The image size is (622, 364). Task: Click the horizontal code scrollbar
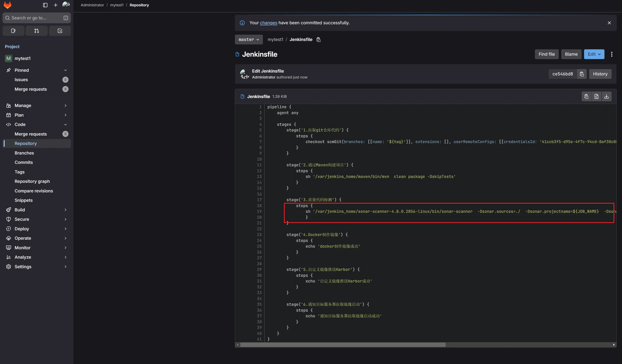point(343,345)
